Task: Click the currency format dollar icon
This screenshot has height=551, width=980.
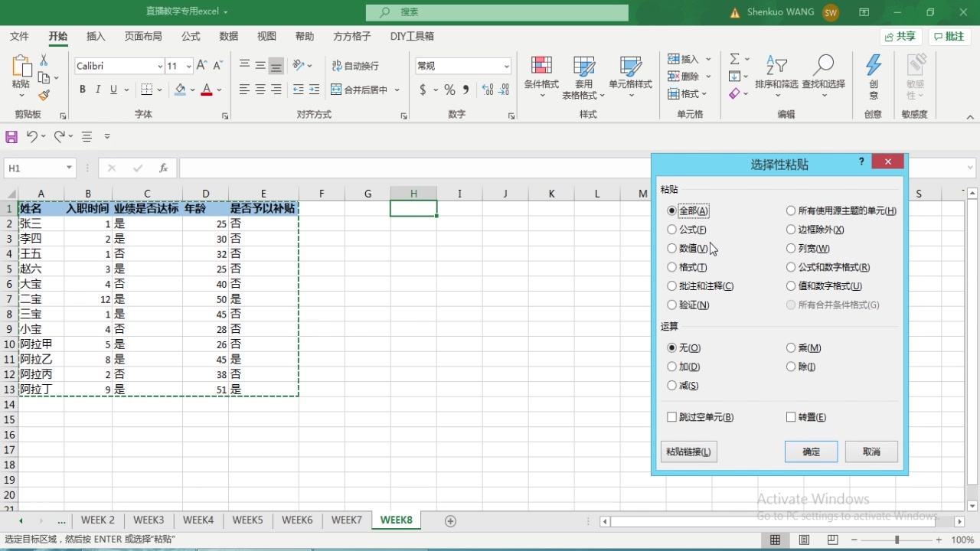Action: pyautogui.click(x=423, y=90)
